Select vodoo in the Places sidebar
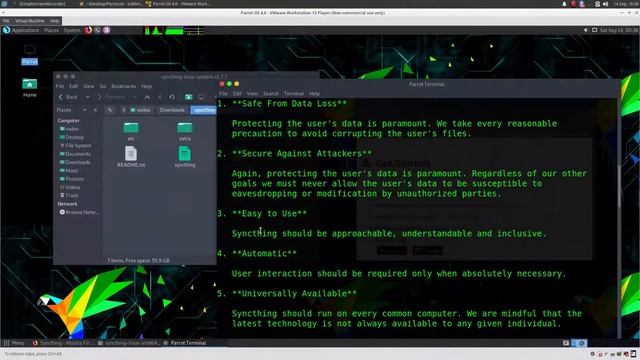Screen dimensions: 640x360 pos(69,129)
